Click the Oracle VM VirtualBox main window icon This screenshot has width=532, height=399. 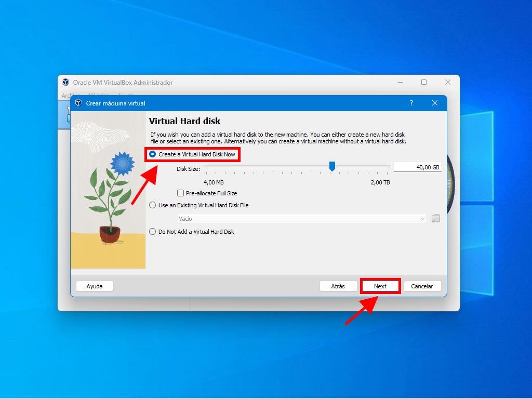coord(65,82)
